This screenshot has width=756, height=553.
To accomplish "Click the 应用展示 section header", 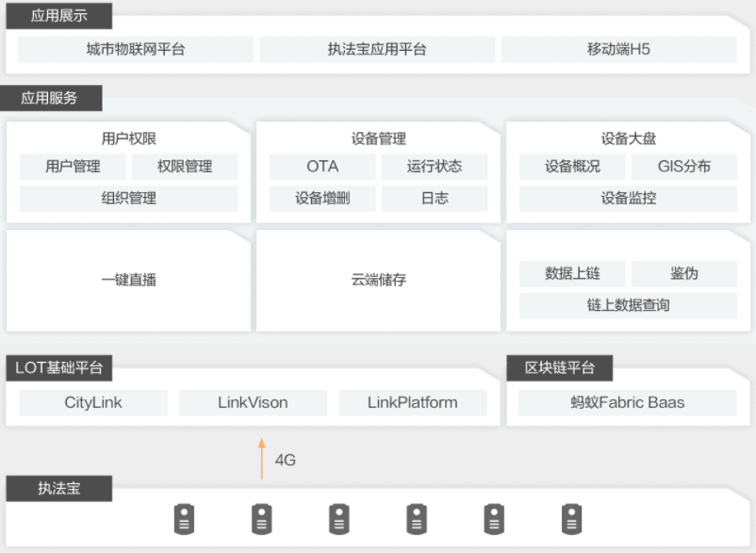I will 58,16.
